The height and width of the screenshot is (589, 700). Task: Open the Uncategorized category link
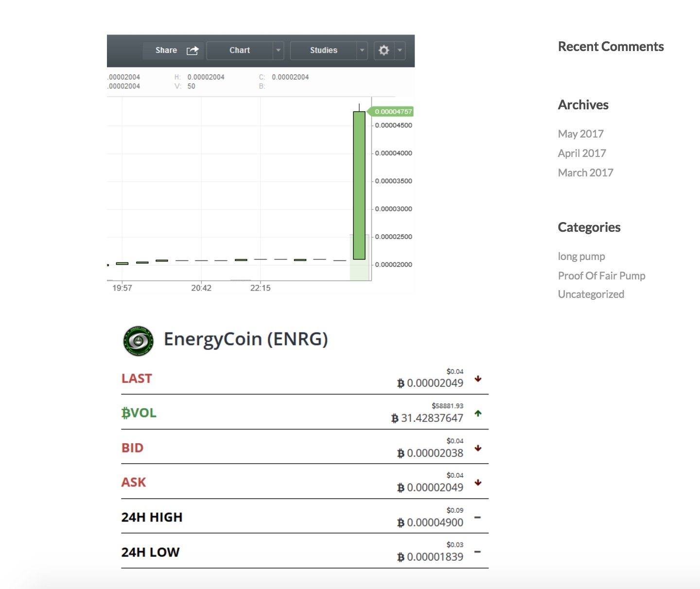tap(591, 294)
